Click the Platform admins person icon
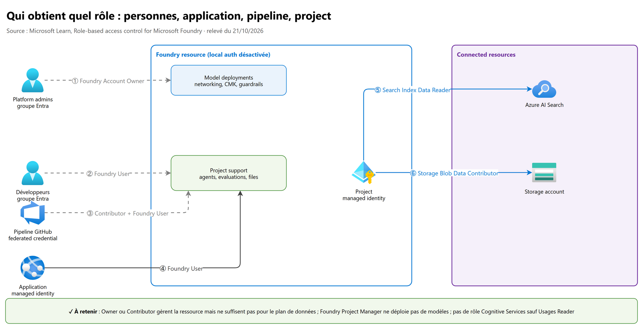 click(32, 80)
